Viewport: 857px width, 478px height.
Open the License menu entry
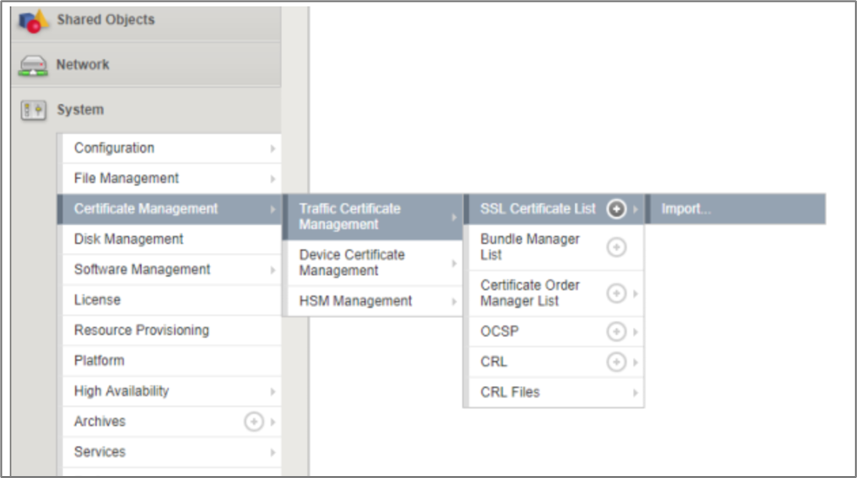[x=97, y=300]
